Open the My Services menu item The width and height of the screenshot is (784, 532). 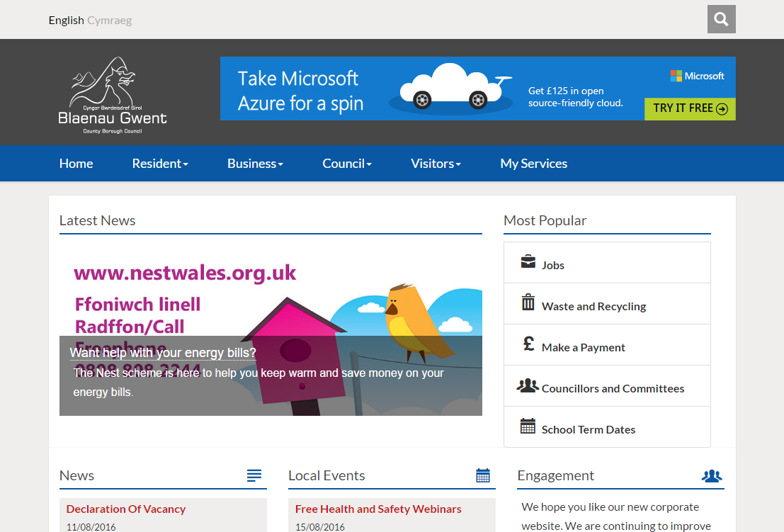[533, 164]
